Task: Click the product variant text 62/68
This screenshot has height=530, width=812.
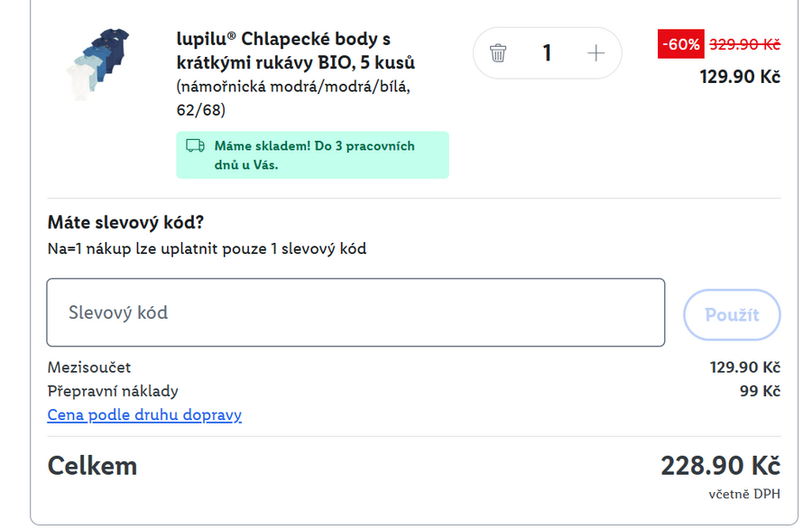Action: click(200, 110)
